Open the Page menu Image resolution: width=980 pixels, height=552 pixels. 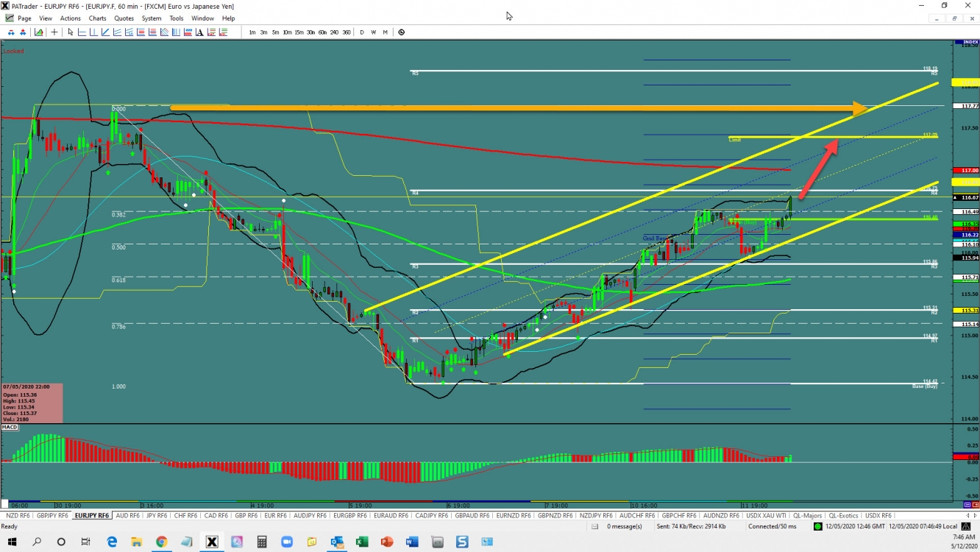tap(24, 18)
